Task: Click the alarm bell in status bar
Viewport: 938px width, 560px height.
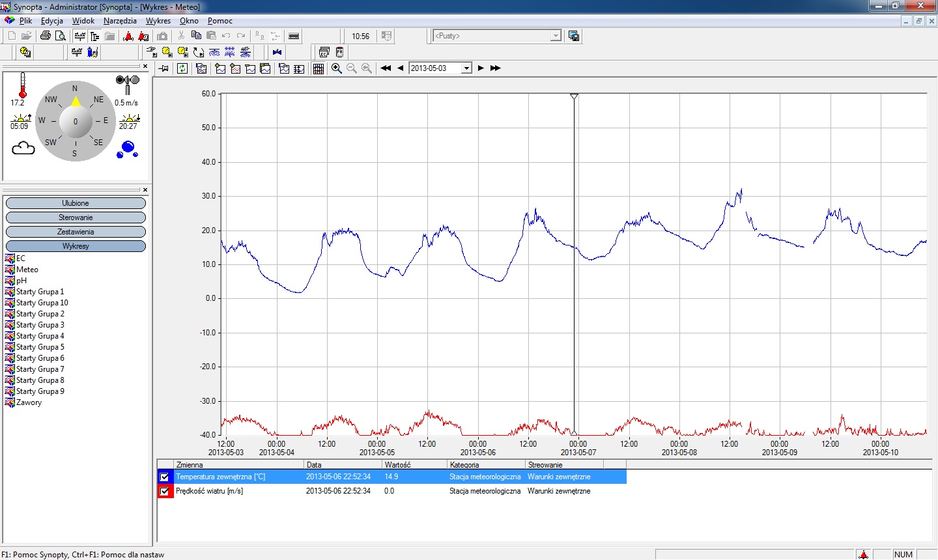Action: coord(864,555)
